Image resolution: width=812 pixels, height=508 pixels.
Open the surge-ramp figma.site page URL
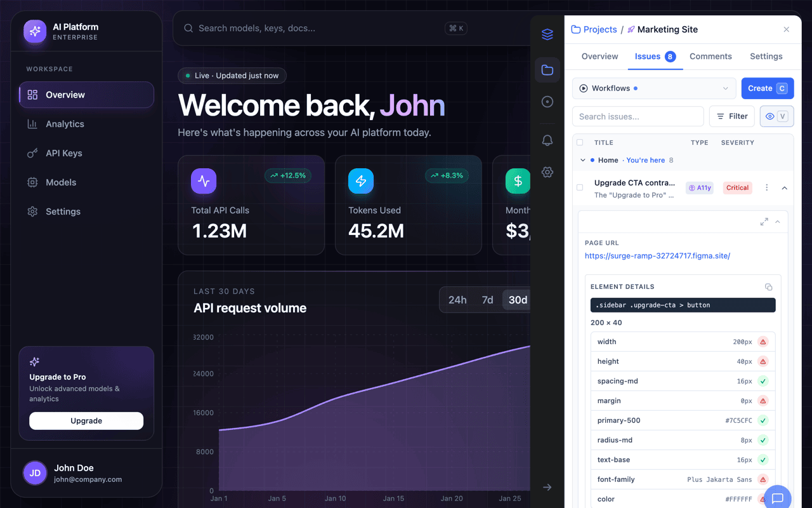657,256
